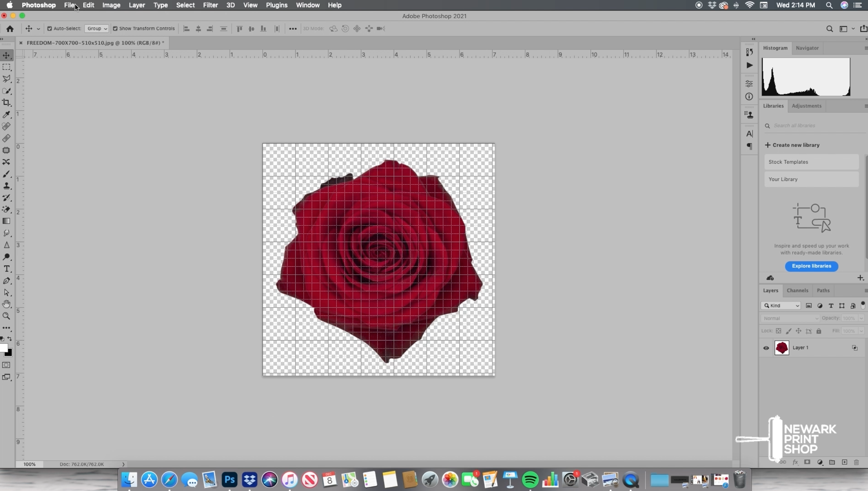Select the Zoom tool
This screenshot has height=491, width=868.
(x=6, y=316)
